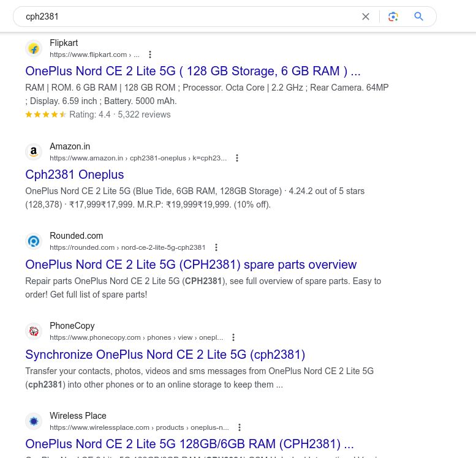Open Google Lens image search
This screenshot has width=476, height=458.
point(393,17)
